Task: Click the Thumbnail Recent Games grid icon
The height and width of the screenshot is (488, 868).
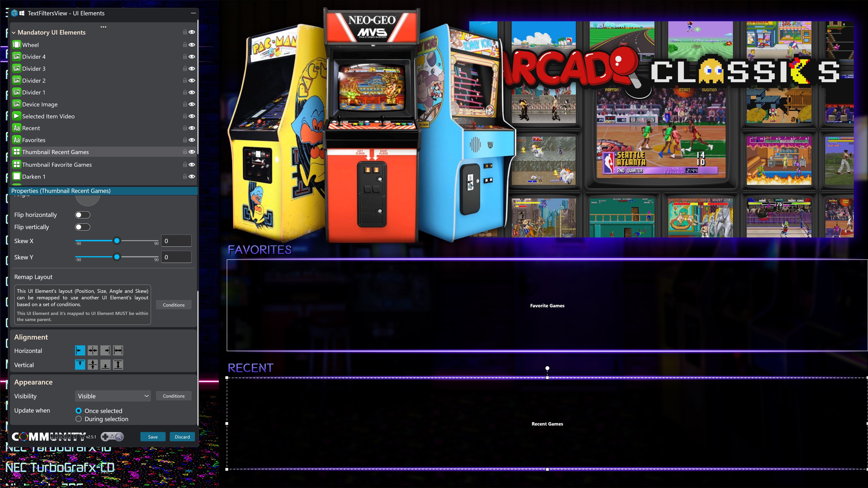Action: point(17,152)
